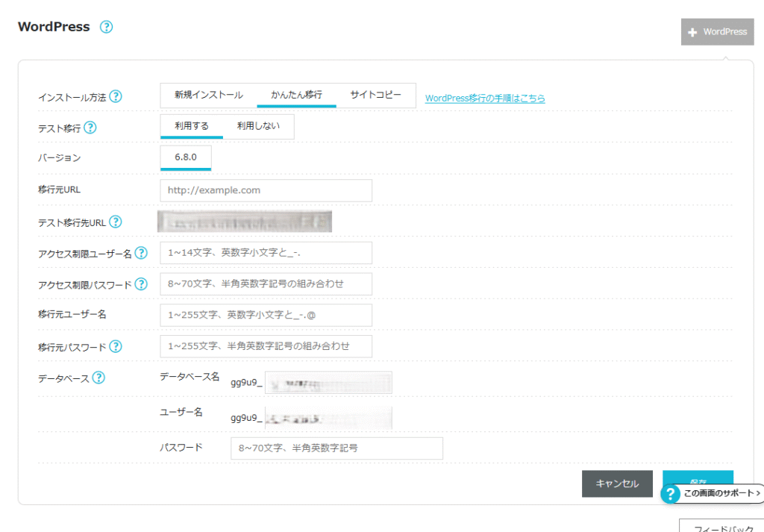Click the フィードバック button

(723, 526)
